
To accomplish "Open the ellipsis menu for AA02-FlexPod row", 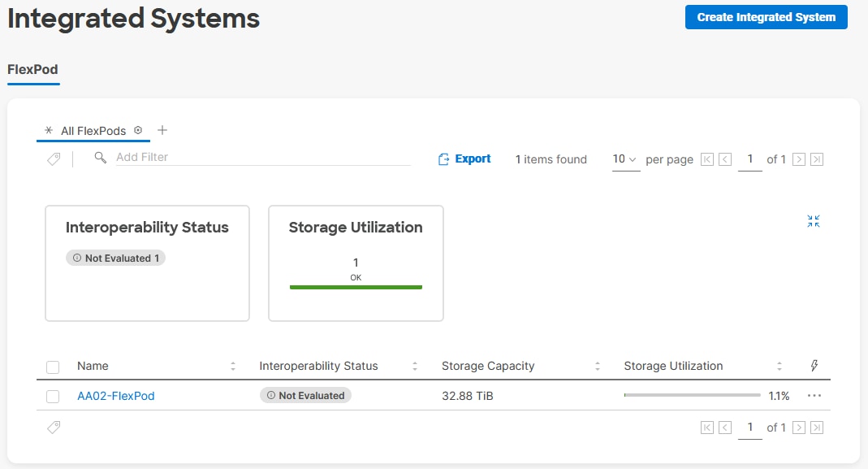I will 814,395.
